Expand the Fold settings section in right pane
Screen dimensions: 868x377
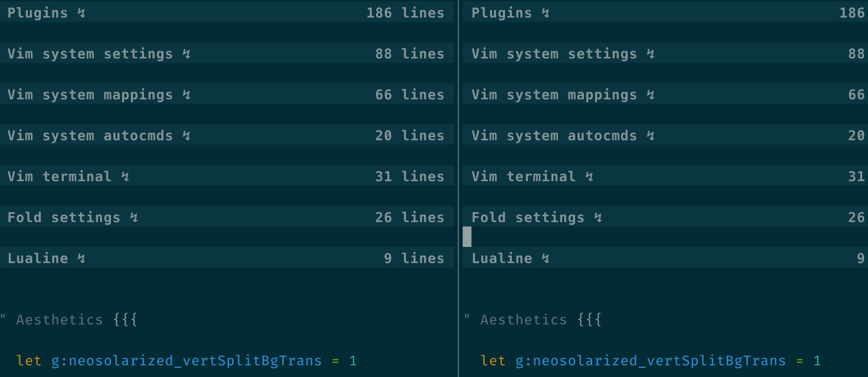coord(527,218)
